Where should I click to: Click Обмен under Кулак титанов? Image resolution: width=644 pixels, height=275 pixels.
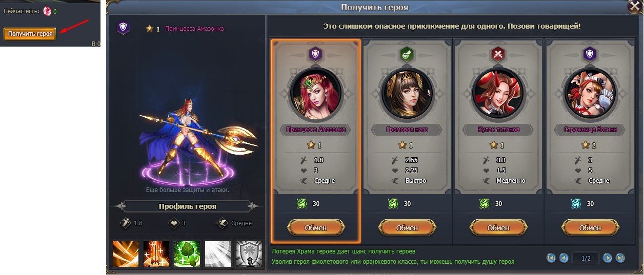point(498,227)
